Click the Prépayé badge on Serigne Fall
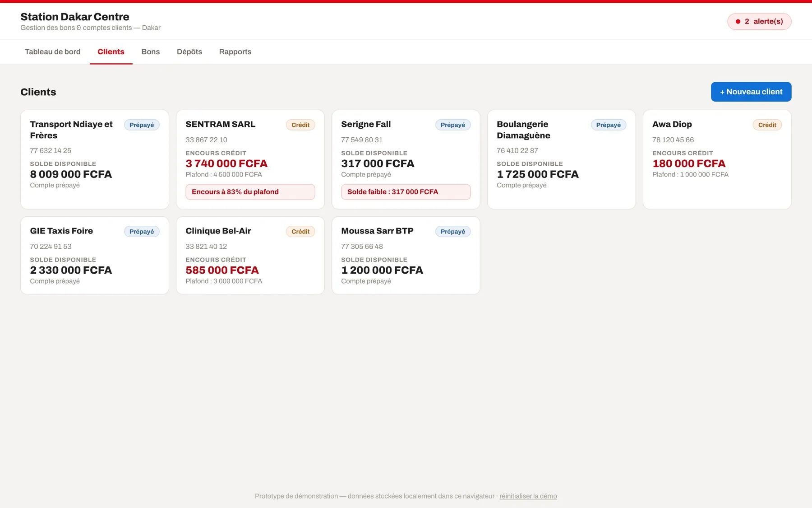This screenshot has height=508, width=812. coord(452,125)
